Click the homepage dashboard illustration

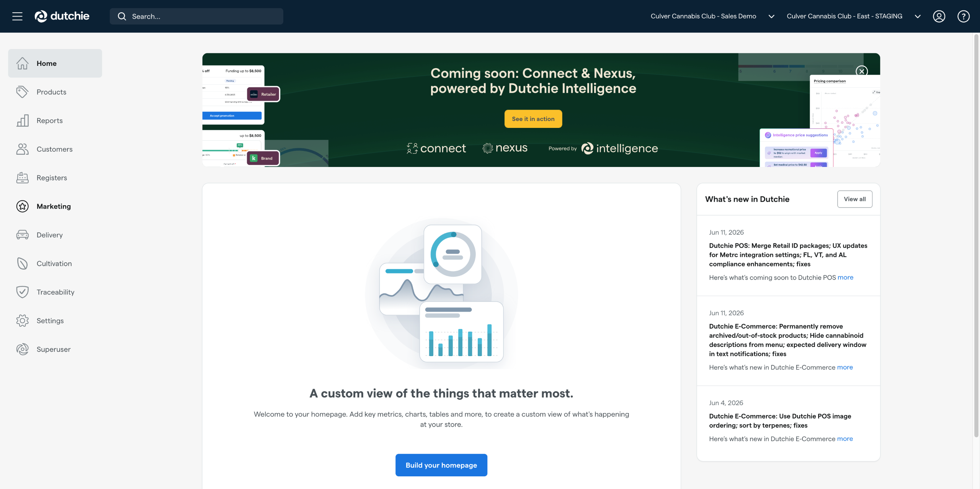441,294
